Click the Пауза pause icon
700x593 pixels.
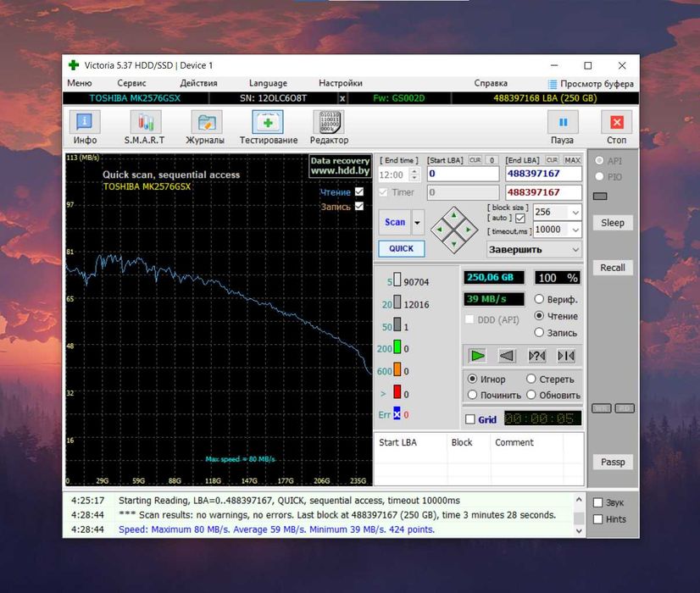pos(563,122)
